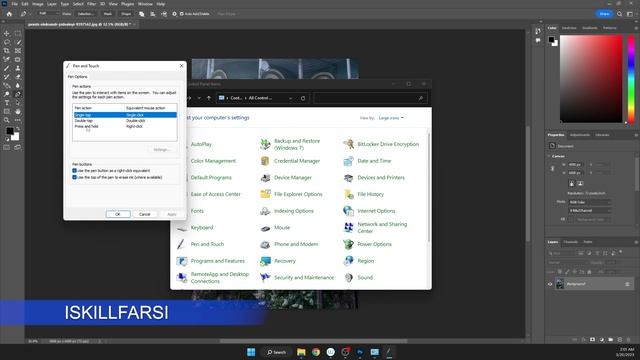The image size is (640, 360).
Task: Toggle Quick Mask mode
Action: 7,147
